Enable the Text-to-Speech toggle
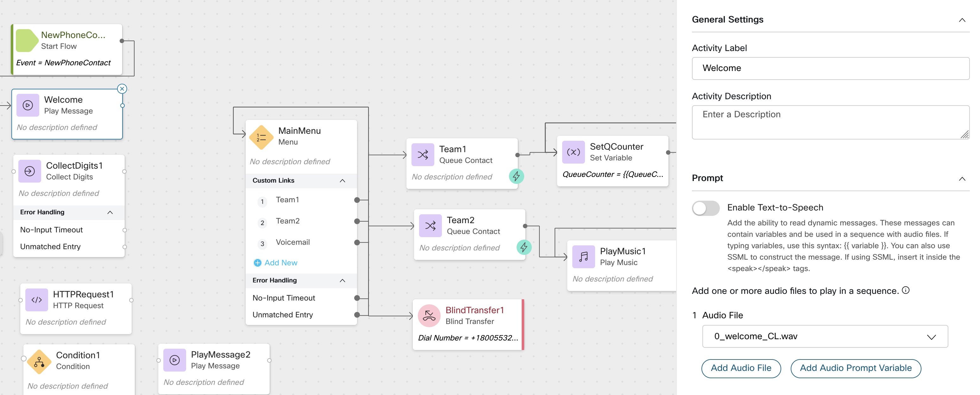The image size is (980, 395). tap(706, 208)
